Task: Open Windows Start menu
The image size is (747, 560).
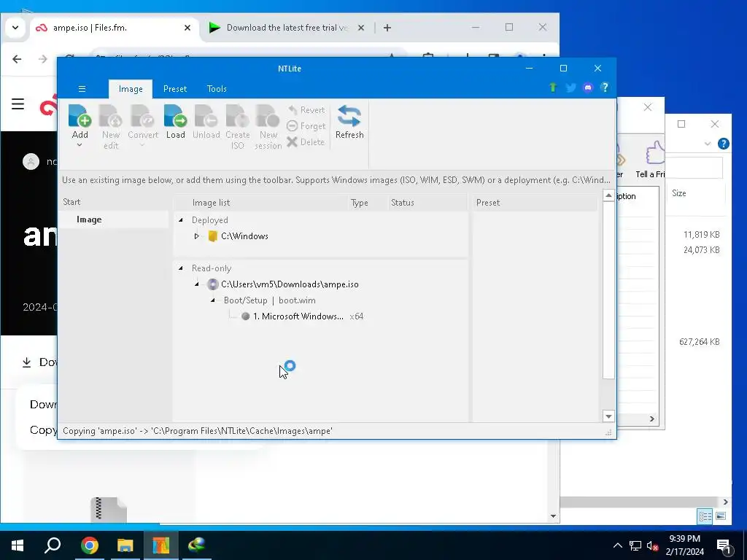Action: click(18, 545)
